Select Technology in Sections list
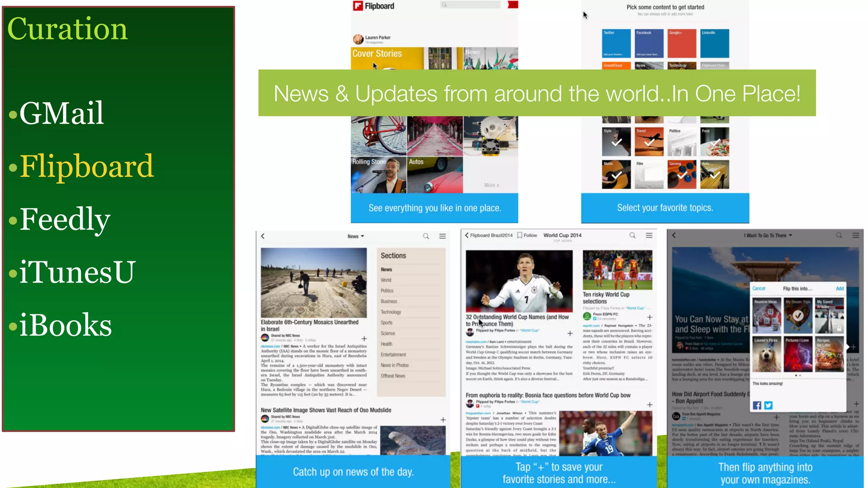Image resolution: width=868 pixels, height=488 pixels. [x=390, y=312]
